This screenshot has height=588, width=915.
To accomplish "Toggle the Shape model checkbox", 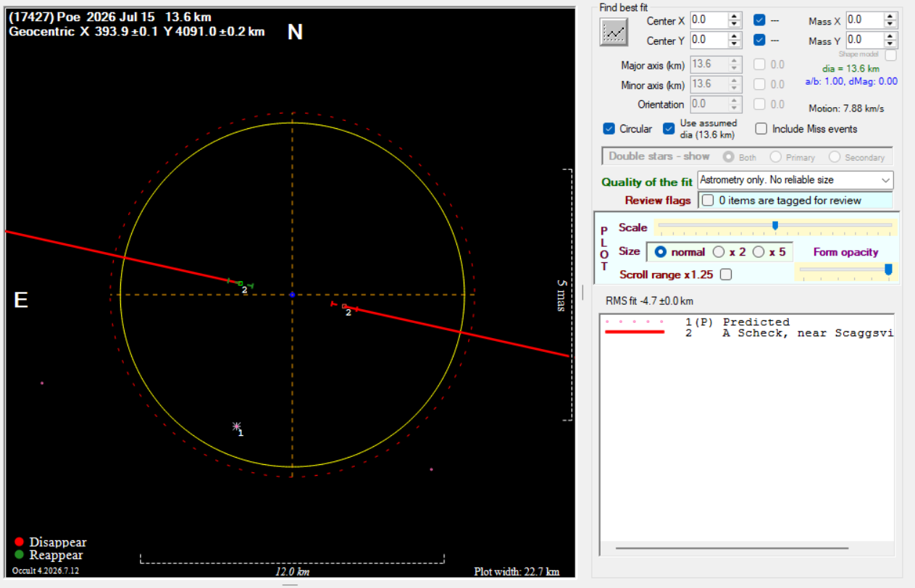I will [890, 55].
